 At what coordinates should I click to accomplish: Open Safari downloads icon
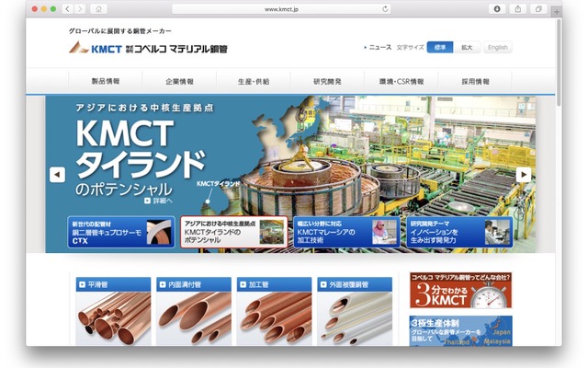[x=497, y=9]
